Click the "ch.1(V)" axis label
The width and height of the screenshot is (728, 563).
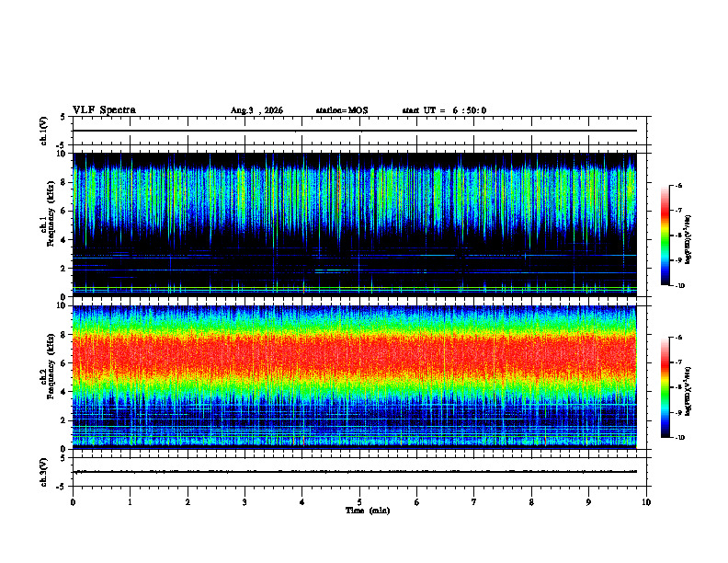click(x=44, y=131)
